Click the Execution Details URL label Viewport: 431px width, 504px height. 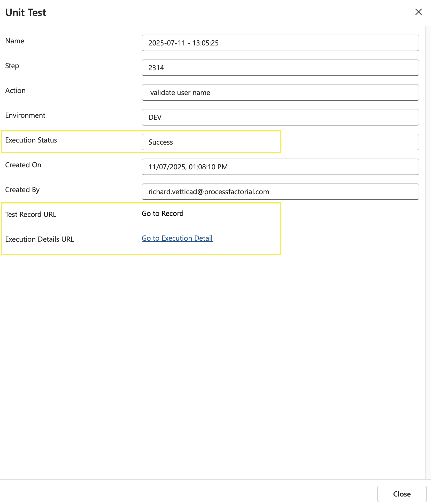tap(40, 239)
